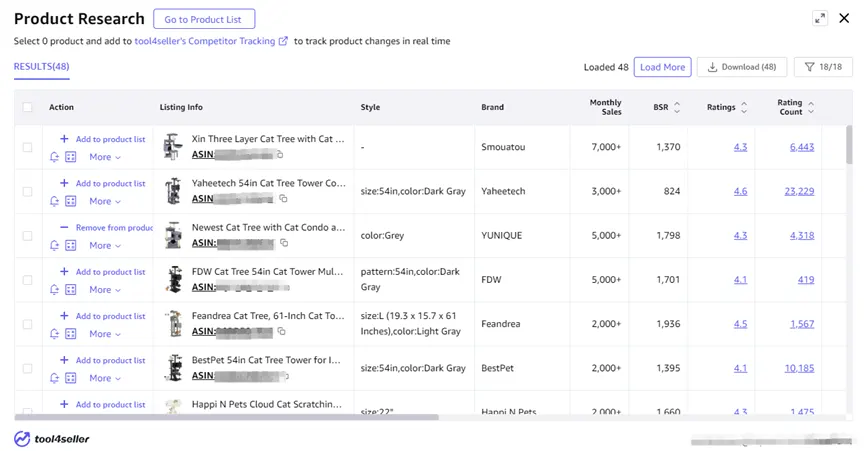
Task: Expand More menu in Smouatou row
Action: pyautogui.click(x=105, y=157)
